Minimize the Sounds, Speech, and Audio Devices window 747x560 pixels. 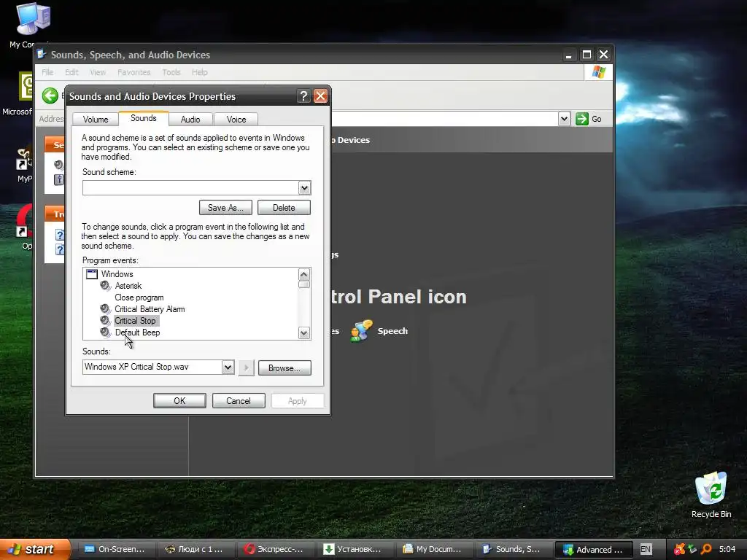[568, 55]
